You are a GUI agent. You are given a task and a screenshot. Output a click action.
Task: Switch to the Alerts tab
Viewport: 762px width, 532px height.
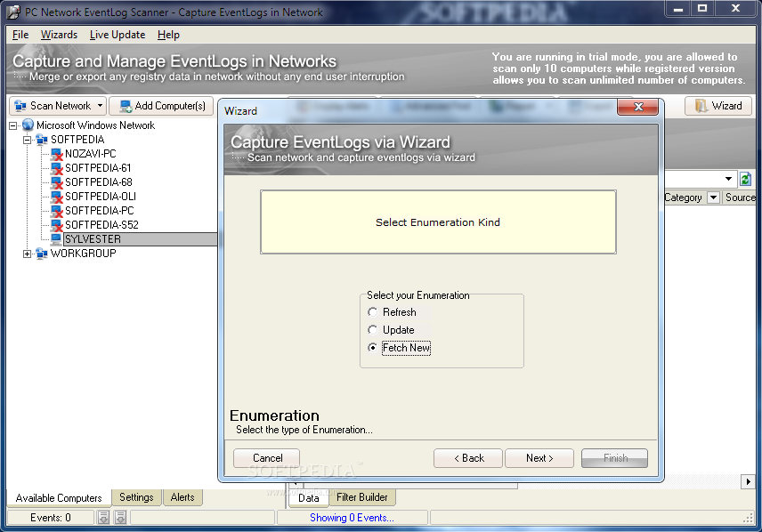coord(182,497)
